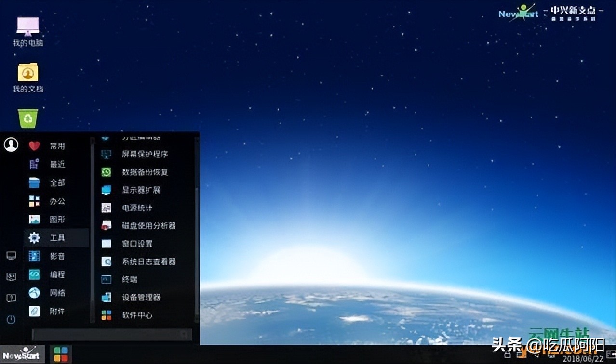
Task: Click the monitor icon in start menu sidebar
Action: (x=11, y=255)
